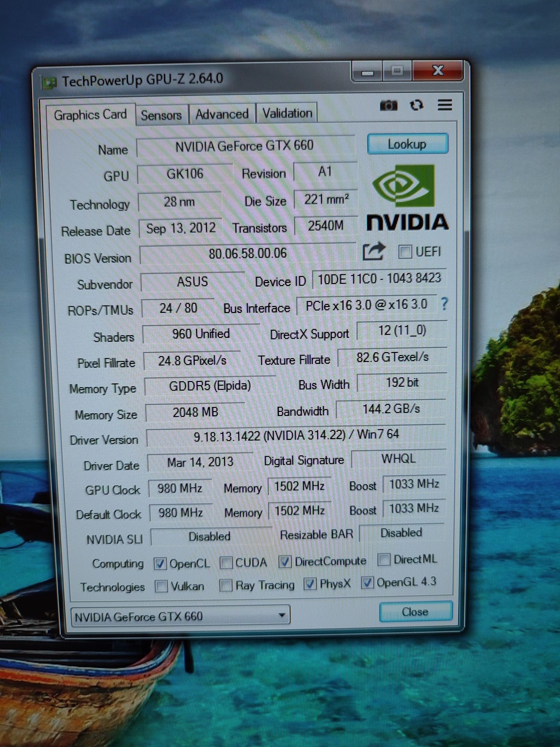This screenshot has width=560, height=747.
Task: Click the Default Clock row Boost 1033 MHz
Action: coord(414,508)
